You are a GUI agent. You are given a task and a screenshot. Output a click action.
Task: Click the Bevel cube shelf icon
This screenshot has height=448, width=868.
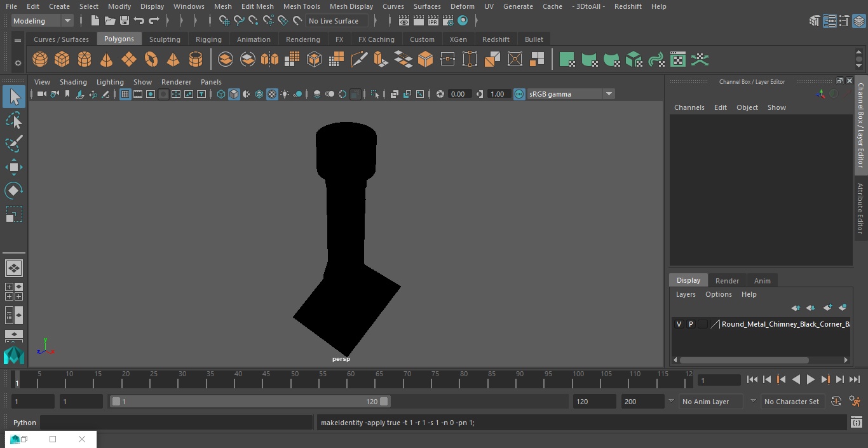(425, 60)
